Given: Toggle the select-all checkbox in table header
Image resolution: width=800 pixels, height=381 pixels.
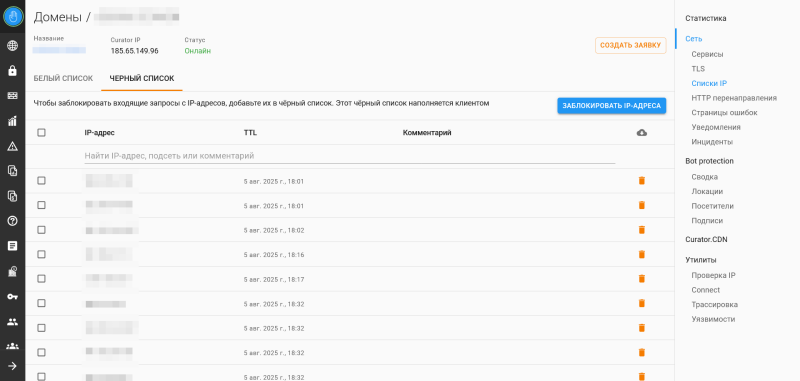Looking at the screenshot, I should (x=41, y=133).
